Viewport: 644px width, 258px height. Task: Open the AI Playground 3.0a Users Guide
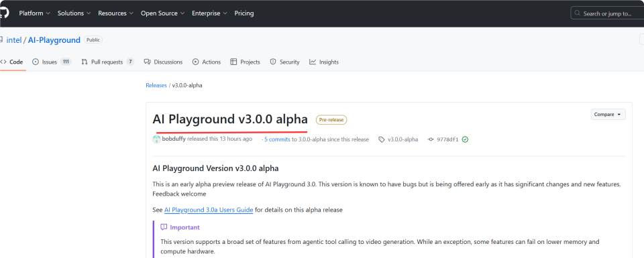209,210
